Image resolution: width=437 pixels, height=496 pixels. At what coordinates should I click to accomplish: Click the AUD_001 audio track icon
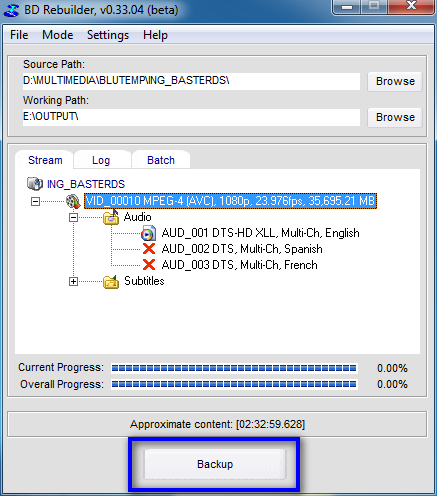[148, 233]
